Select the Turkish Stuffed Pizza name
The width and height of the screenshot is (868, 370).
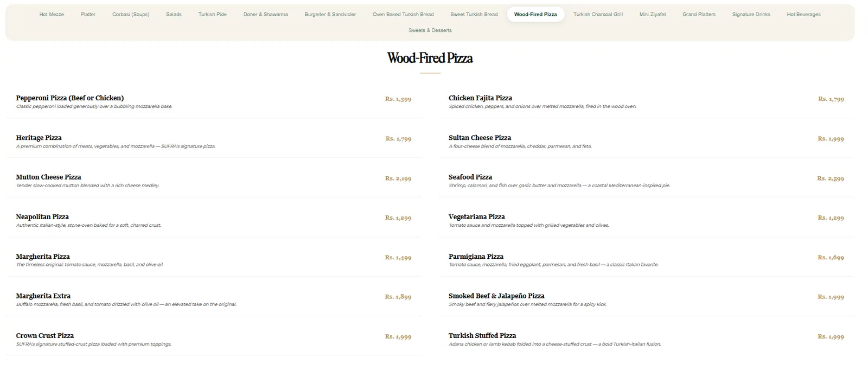click(482, 336)
